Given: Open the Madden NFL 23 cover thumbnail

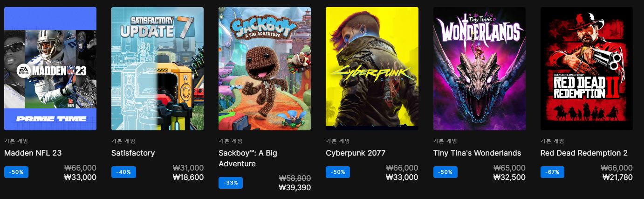Looking at the screenshot, I should coord(50,69).
